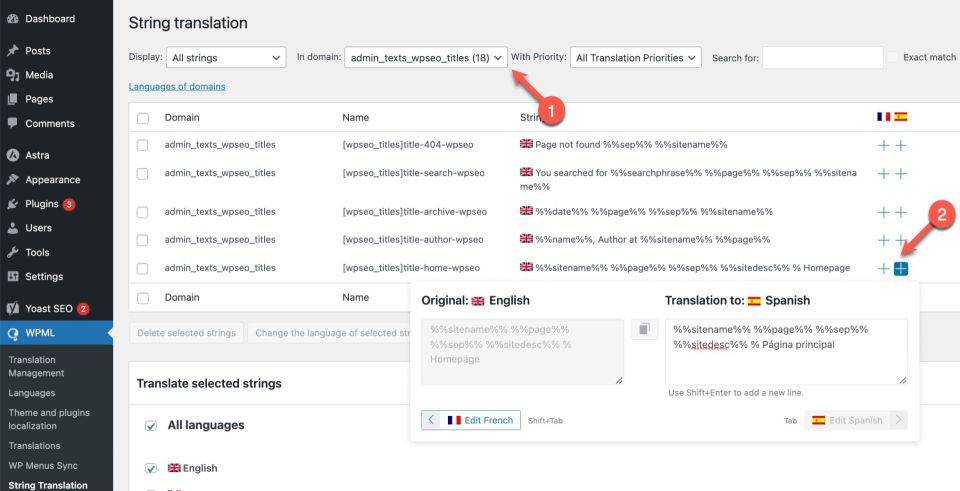Open the All Translation Priorities dropdown
The width and height of the screenshot is (960, 491).
635,58
